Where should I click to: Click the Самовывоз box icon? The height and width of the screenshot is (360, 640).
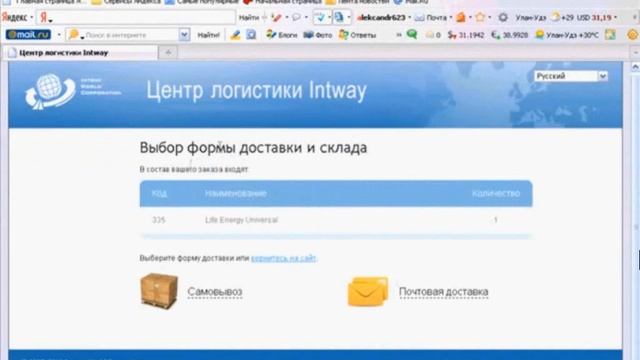pyautogui.click(x=159, y=291)
